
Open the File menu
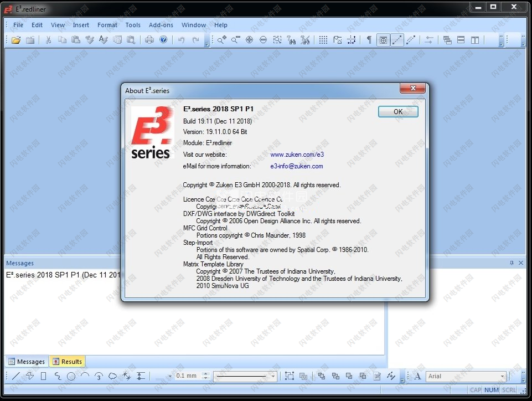coord(18,25)
